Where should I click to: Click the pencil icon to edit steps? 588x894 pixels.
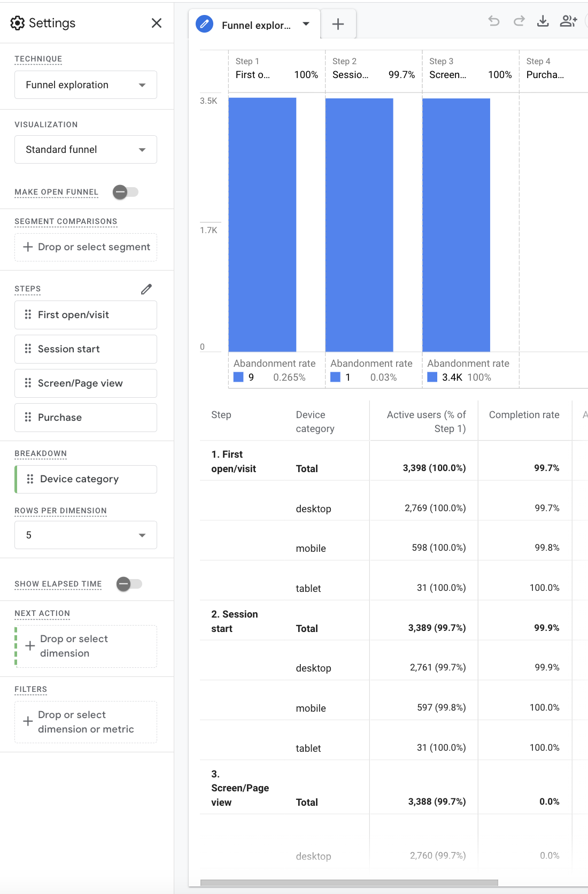pyautogui.click(x=146, y=289)
